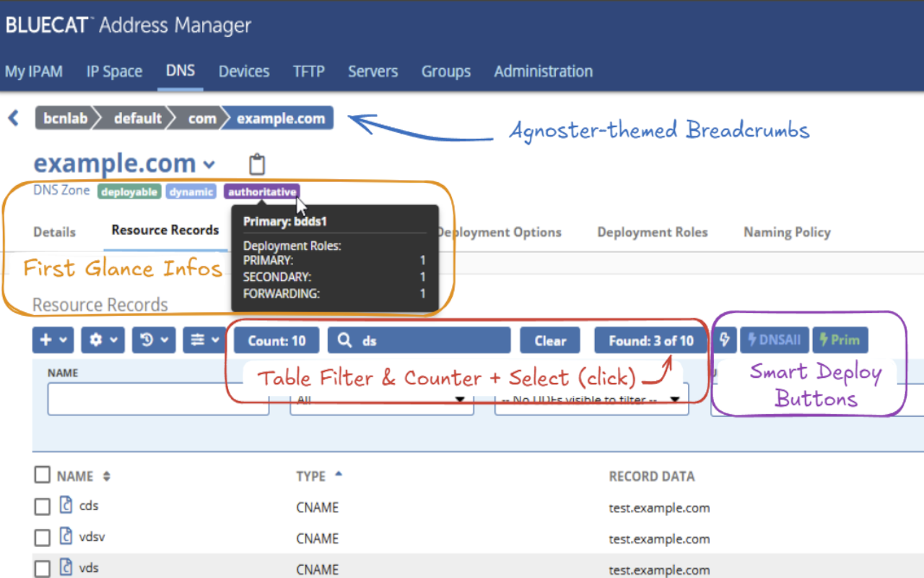Image resolution: width=924 pixels, height=578 pixels.
Task: Go back using the left chevron arrow
Action: pos(13,118)
